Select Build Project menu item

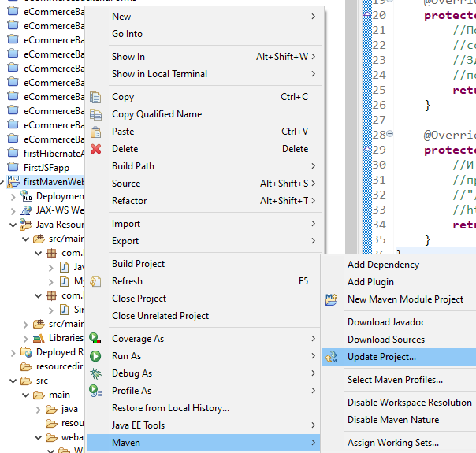(x=203, y=264)
